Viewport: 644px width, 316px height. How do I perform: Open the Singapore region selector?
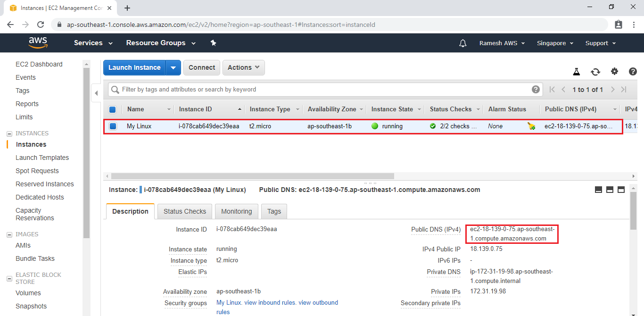(x=555, y=43)
